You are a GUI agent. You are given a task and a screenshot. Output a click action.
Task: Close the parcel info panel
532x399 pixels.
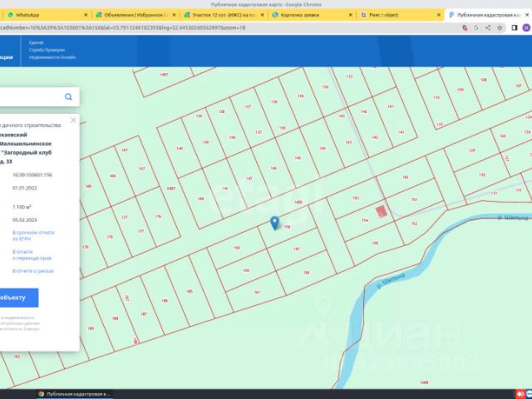coord(73,120)
